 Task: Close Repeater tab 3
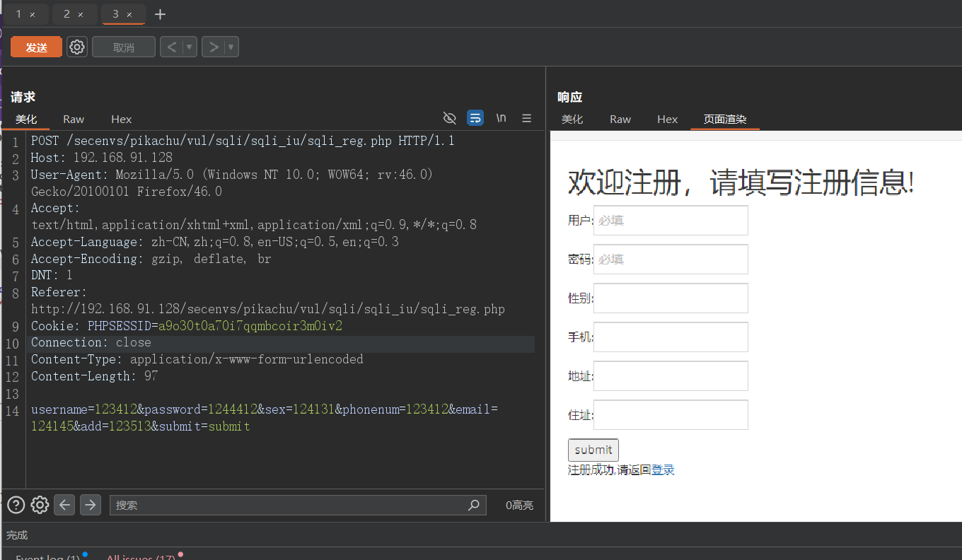pos(129,15)
